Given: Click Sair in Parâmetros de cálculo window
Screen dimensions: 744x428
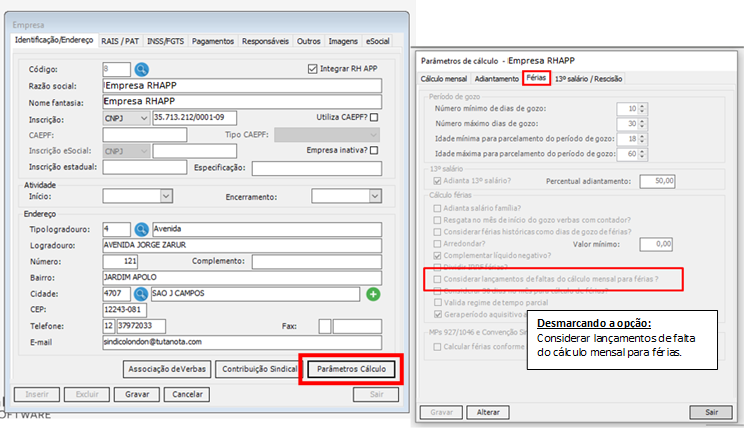Looking at the screenshot, I should (711, 412).
